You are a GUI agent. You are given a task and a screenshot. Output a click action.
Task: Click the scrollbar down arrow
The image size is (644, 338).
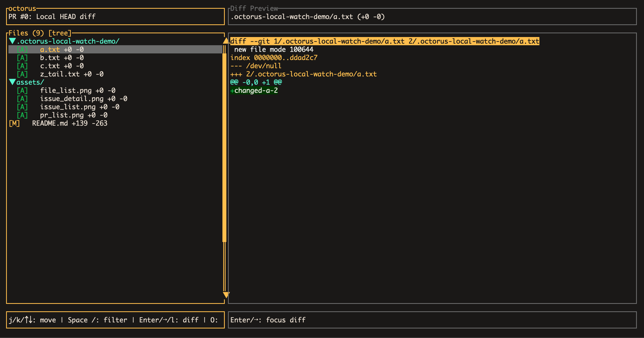(x=226, y=295)
